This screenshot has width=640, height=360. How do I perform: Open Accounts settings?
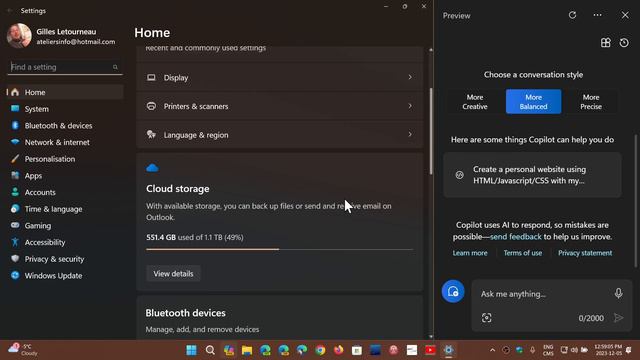tap(65, 192)
